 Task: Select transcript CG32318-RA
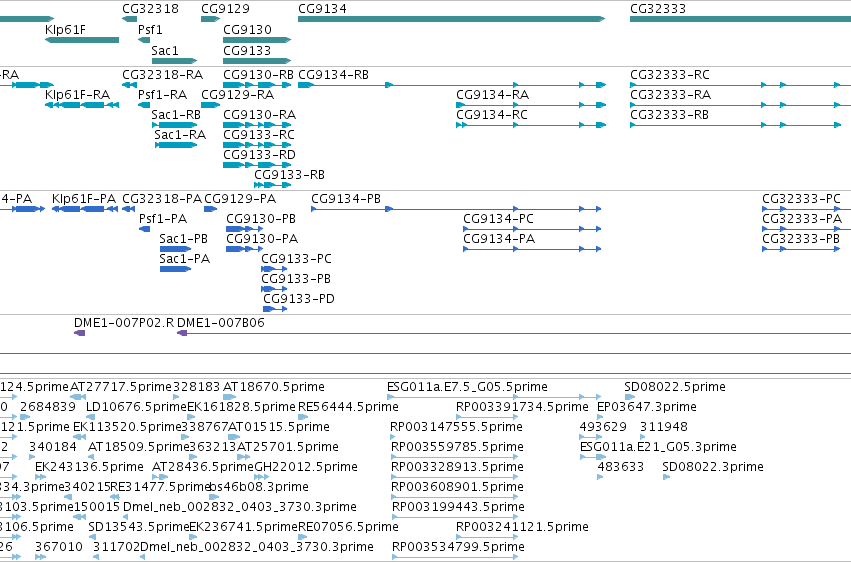129,85
